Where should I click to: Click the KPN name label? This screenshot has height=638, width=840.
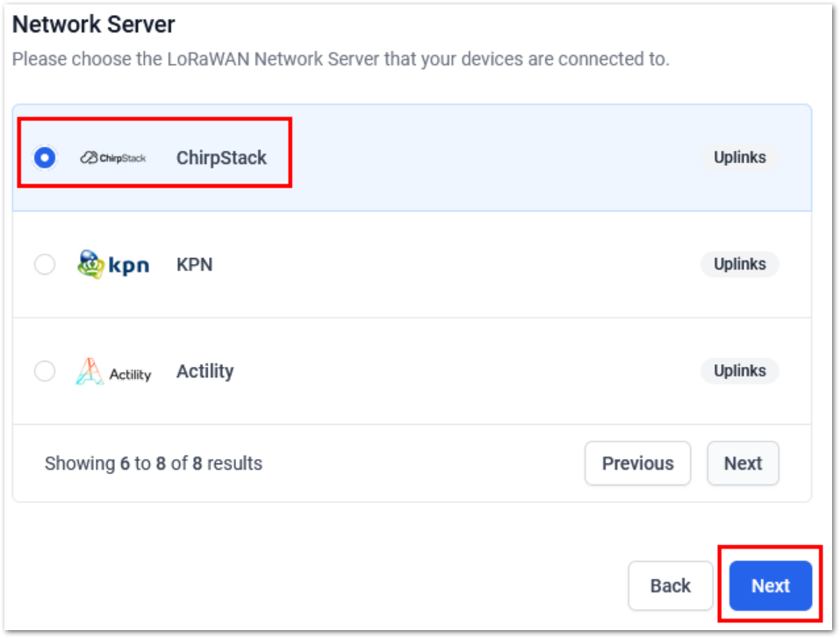click(x=194, y=264)
